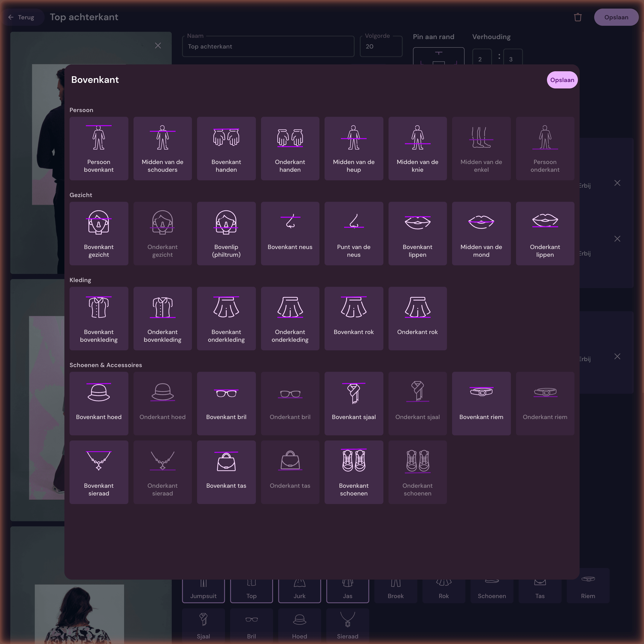Viewport: 644px width, 644px height.
Task: Choose the Bovenkant riem tile
Action: coord(481,403)
